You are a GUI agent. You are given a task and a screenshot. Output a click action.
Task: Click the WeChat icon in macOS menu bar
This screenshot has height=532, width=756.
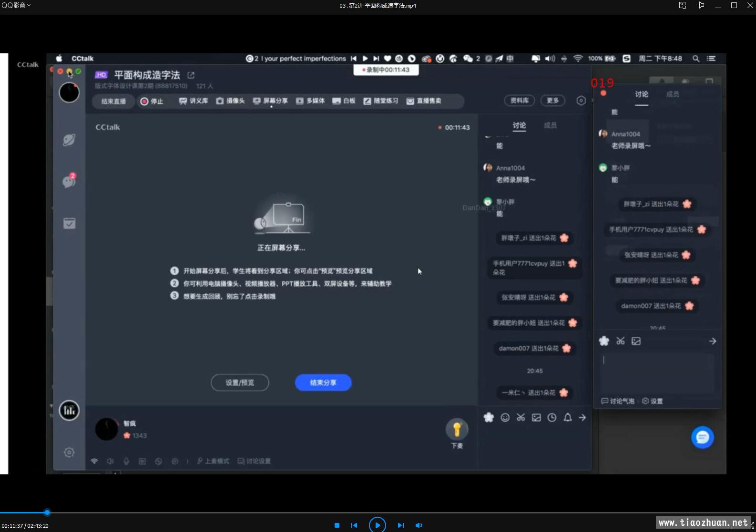pos(468,59)
